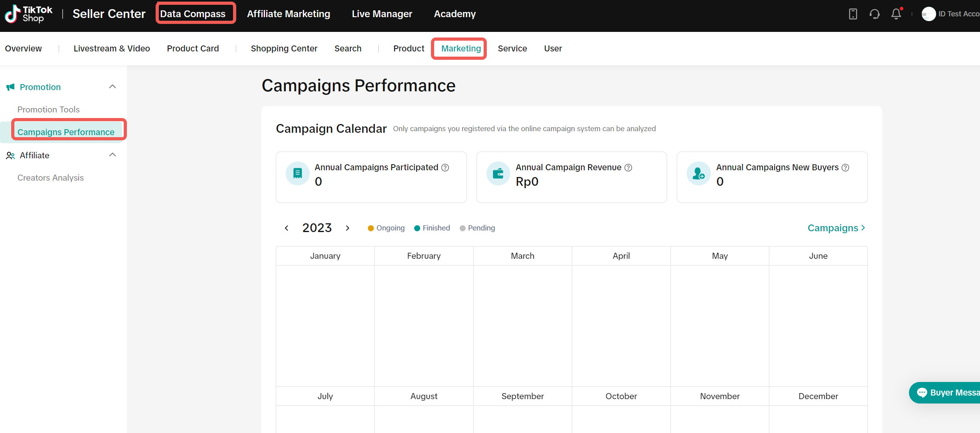Screen dimensions: 980x433
Task: Open the notifications bell
Action: 896,14
